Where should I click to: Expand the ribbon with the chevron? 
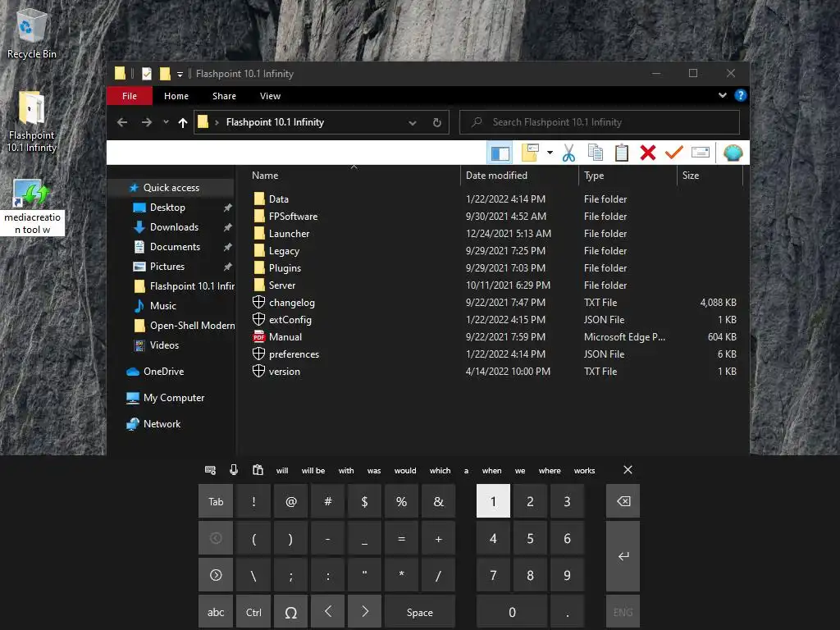[x=722, y=95]
